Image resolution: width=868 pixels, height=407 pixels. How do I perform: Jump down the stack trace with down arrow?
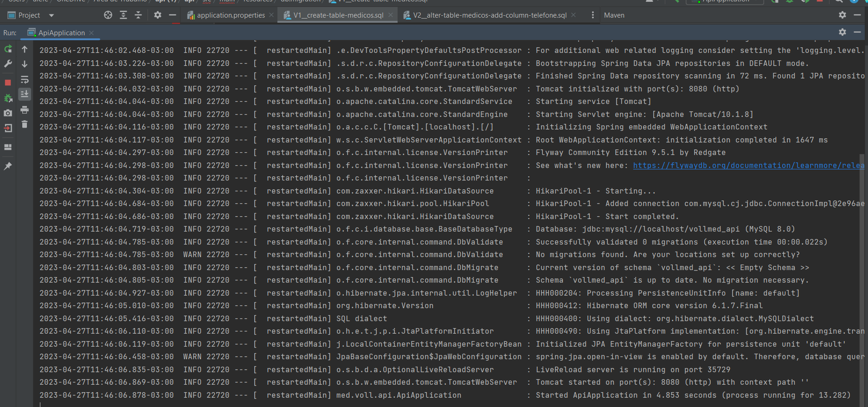pyautogui.click(x=25, y=64)
